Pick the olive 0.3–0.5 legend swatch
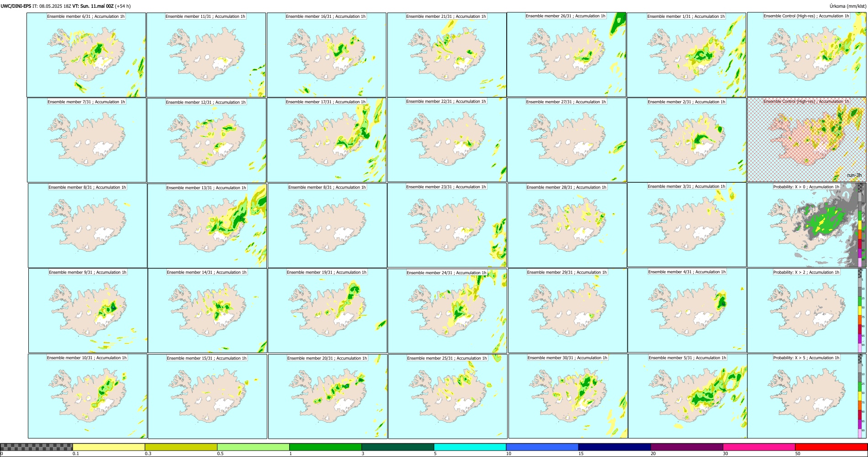The height and width of the screenshot is (457, 868). [181, 447]
